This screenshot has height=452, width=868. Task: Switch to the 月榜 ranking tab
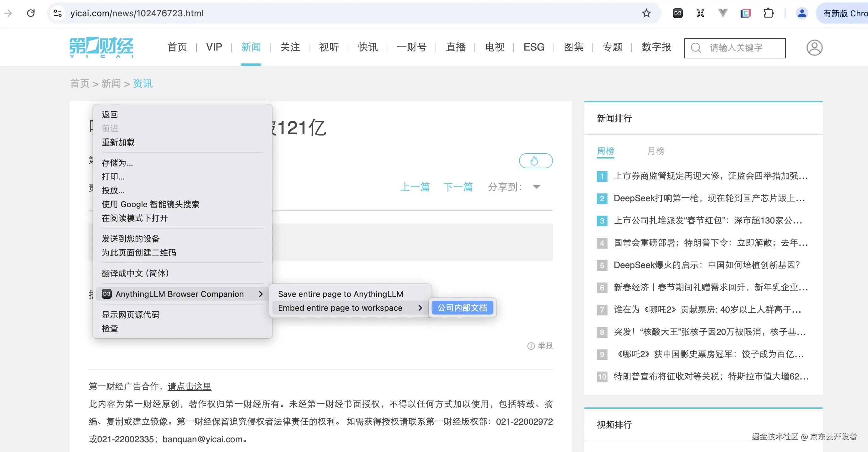pyautogui.click(x=655, y=151)
